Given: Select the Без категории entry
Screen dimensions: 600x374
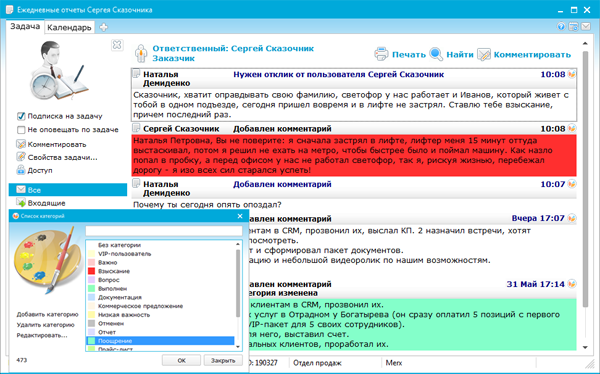Looking at the screenshot, I should click(x=161, y=245).
